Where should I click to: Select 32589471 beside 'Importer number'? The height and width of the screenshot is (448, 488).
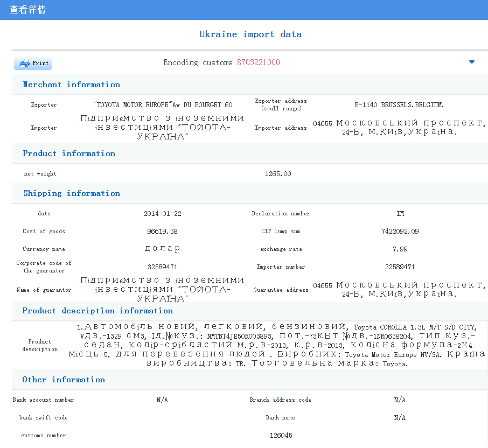(400, 267)
